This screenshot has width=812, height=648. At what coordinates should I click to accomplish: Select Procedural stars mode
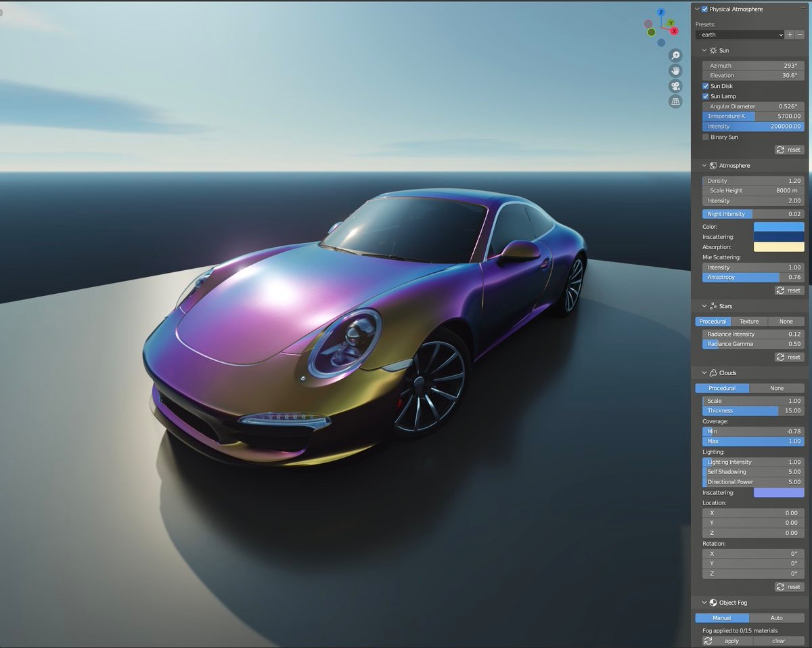coord(713,322)
